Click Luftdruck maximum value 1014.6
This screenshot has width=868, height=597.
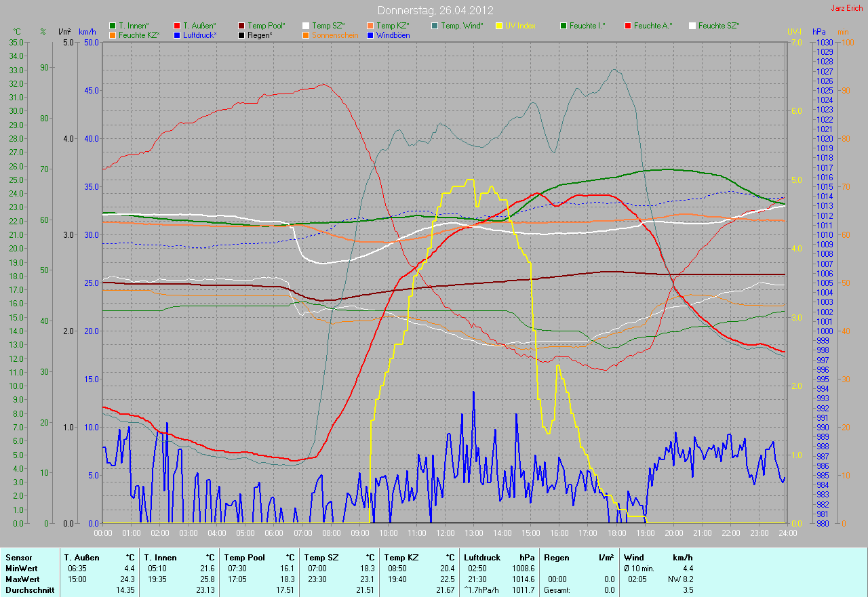[523, 579]
